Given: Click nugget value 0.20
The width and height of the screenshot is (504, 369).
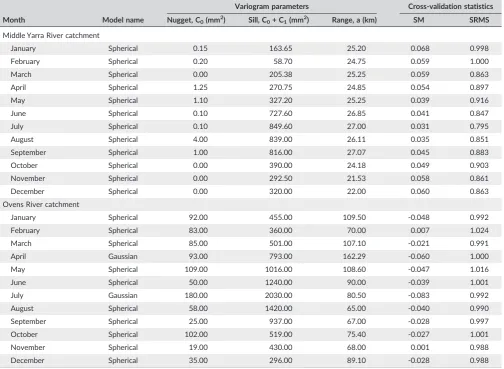Looking at the screenshot, I should pos(200,61).
